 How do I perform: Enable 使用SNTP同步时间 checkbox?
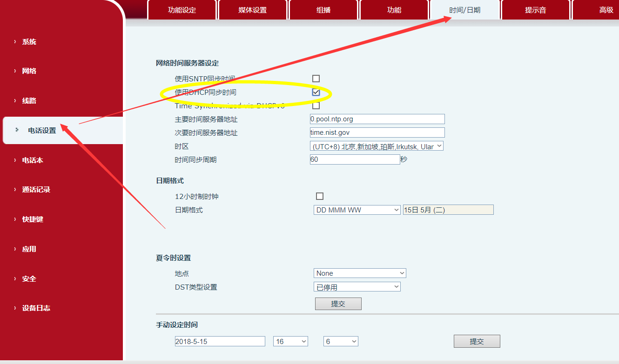[x=316, y=79]
